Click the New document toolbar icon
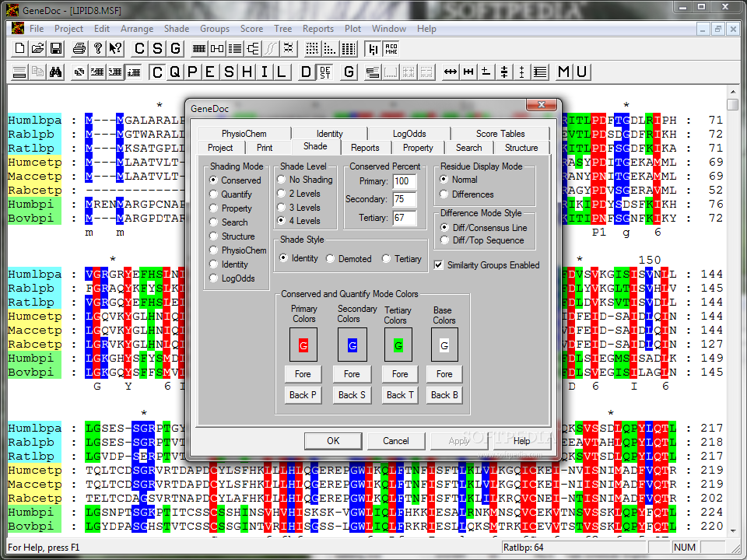Screen dimensions: 747x560 (19, 48)
